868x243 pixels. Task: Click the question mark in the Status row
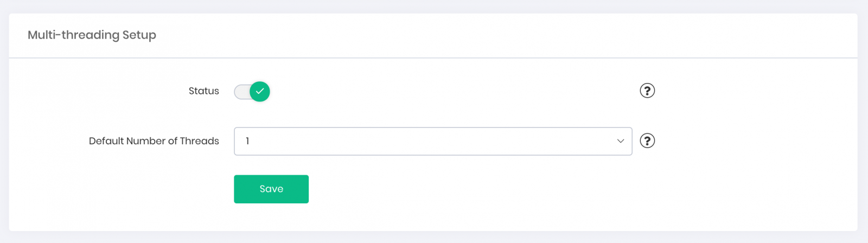(647, 91)
